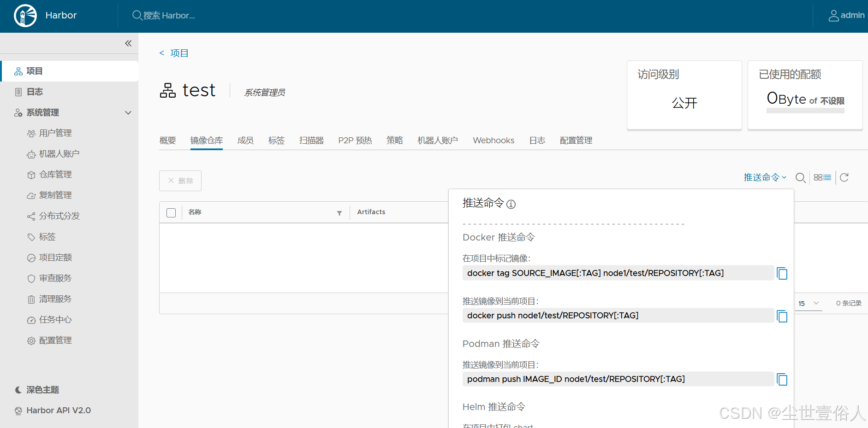Refresh the repository list
Image resolution: width=868 pixels, height=428 pixels.
[x=844, y=177]
